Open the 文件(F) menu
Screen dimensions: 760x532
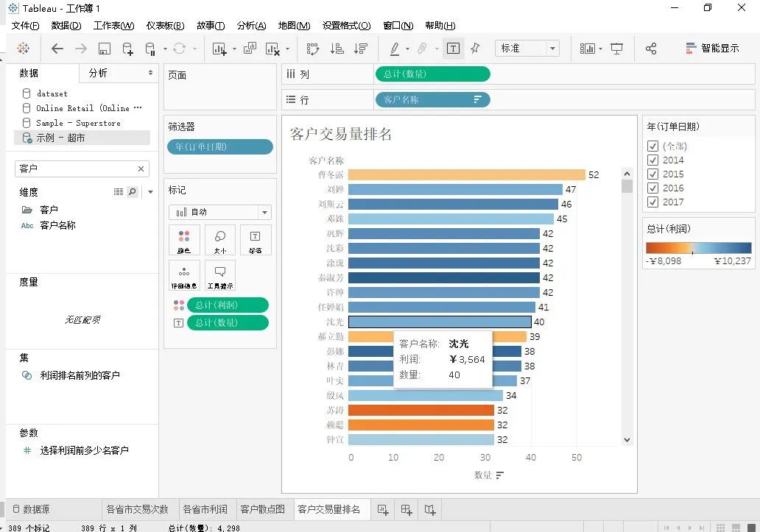tap(25, 25)
